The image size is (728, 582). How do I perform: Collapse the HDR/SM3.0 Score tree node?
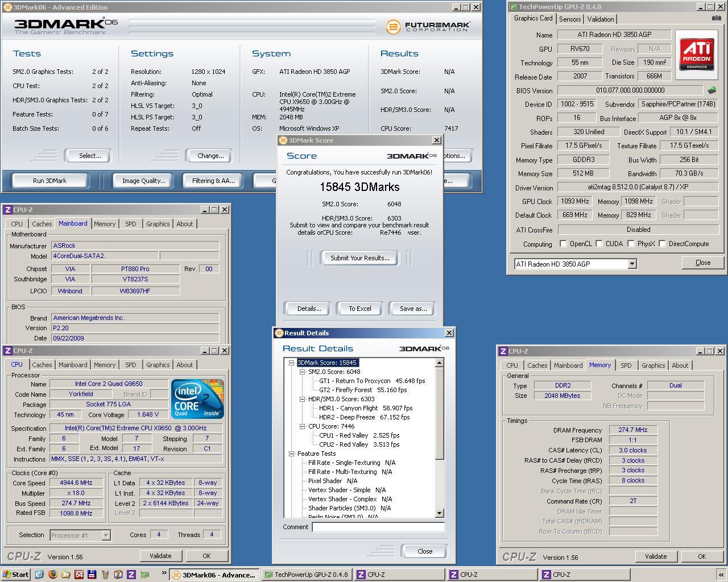303,399
